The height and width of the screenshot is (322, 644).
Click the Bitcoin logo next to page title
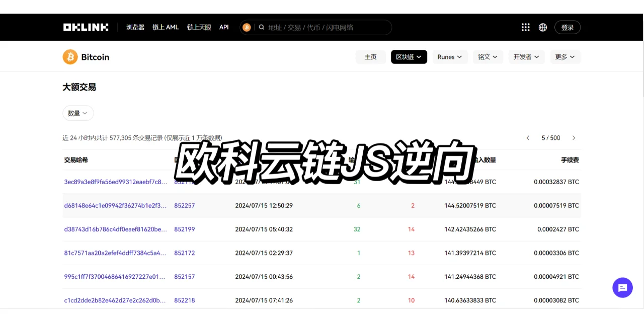point(70,56)
